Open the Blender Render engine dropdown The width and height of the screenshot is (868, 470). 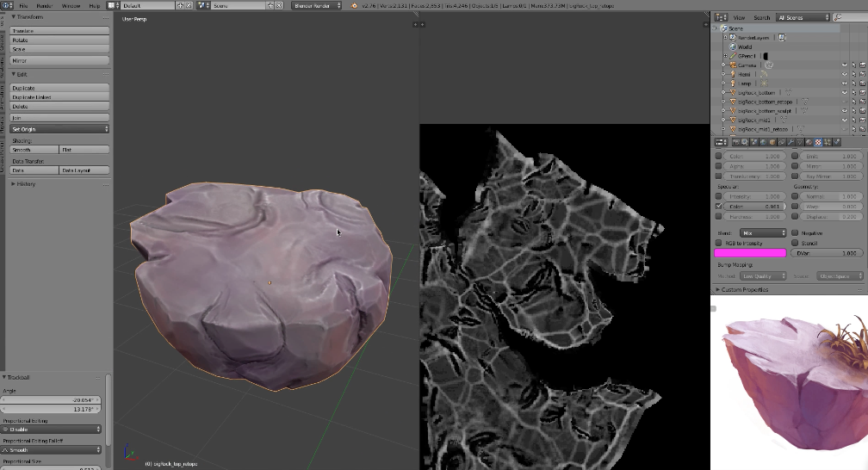[x=317, y=5]
